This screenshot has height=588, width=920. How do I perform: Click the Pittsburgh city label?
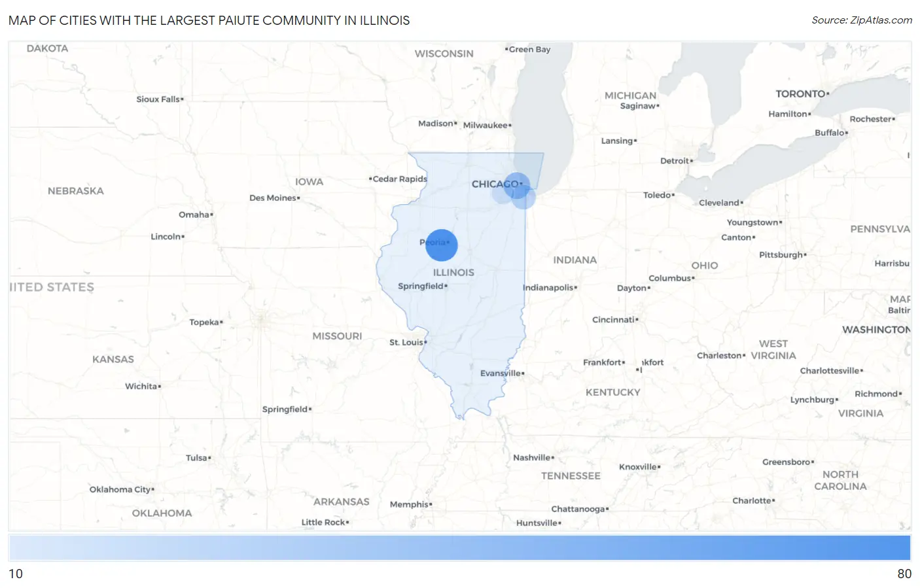pos(783,254)
